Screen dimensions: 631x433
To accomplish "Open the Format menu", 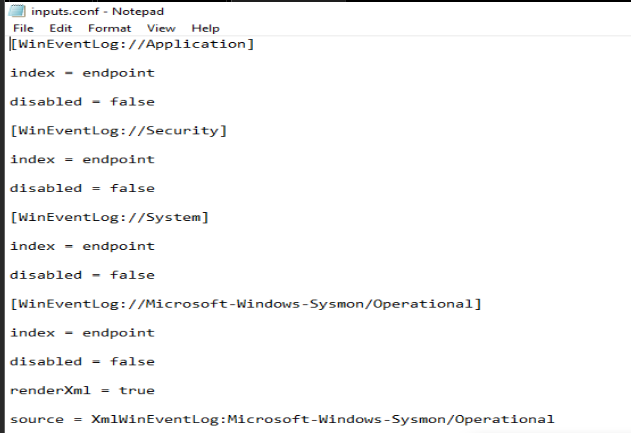I will [x=109, y=28].
